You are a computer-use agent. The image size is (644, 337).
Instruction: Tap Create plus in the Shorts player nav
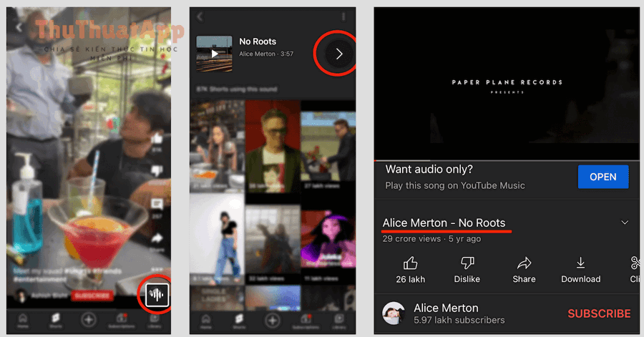[88, 320]
